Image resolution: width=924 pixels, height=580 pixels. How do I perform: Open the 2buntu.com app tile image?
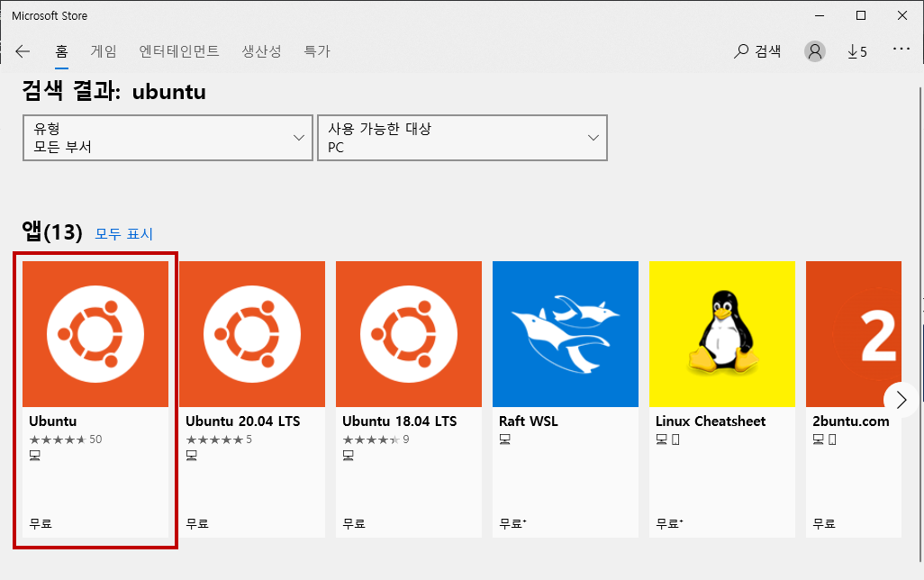[854, 333]
